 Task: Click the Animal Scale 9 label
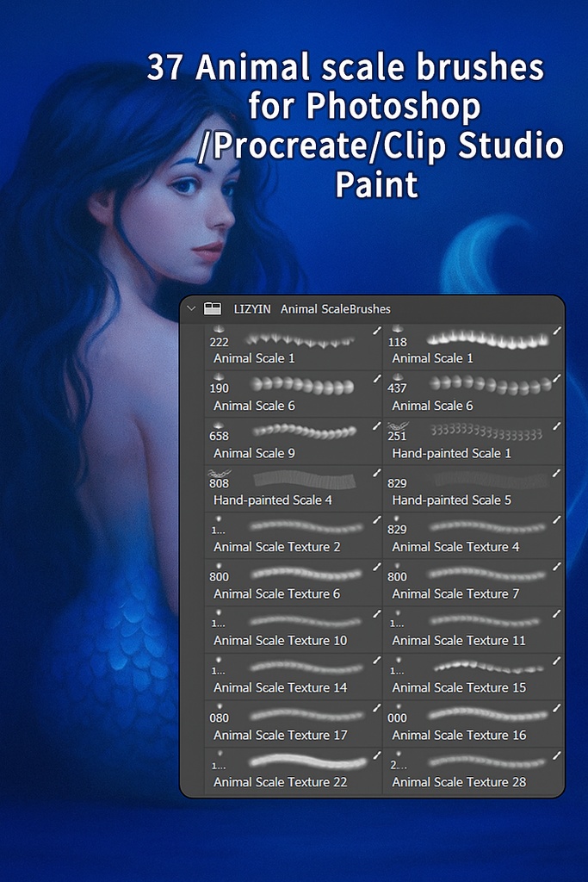pos(254,453)
